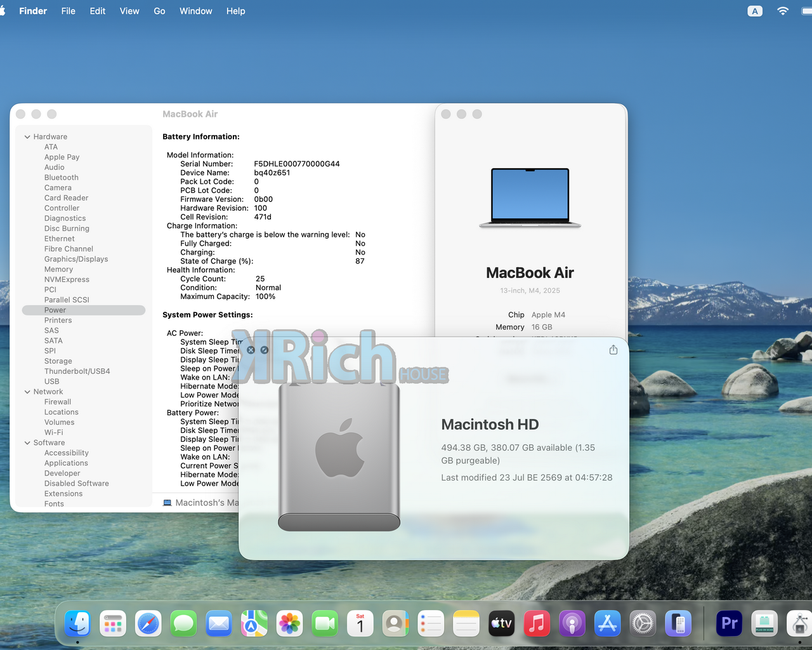Open the Notes app in the Dock
The height and width of the screenshot is (650, 812).
pos(466,624)
